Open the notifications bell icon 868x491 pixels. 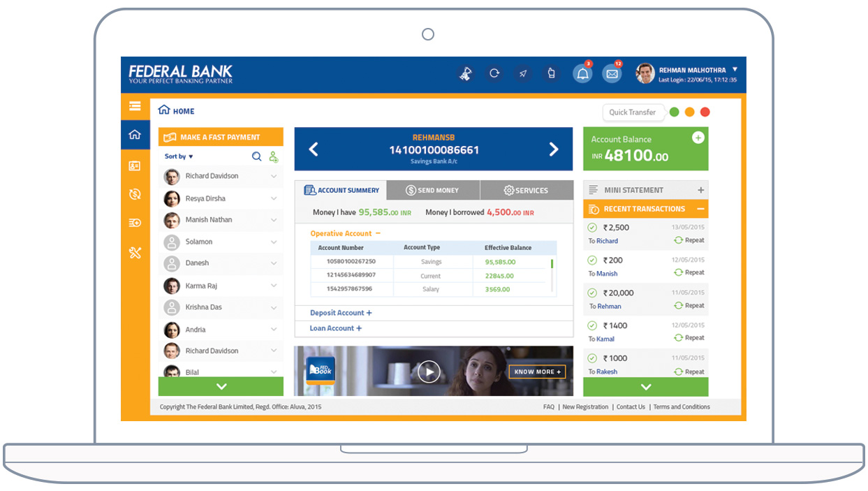582,74
